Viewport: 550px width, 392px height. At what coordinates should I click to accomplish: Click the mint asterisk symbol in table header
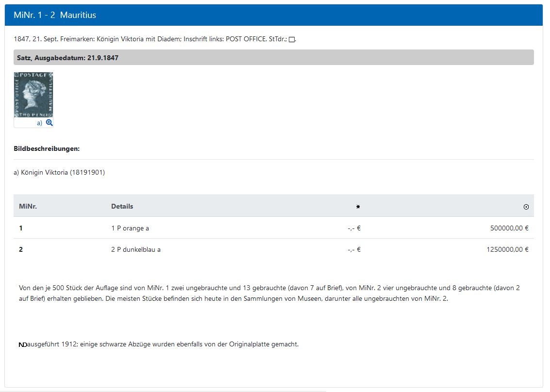358,207
